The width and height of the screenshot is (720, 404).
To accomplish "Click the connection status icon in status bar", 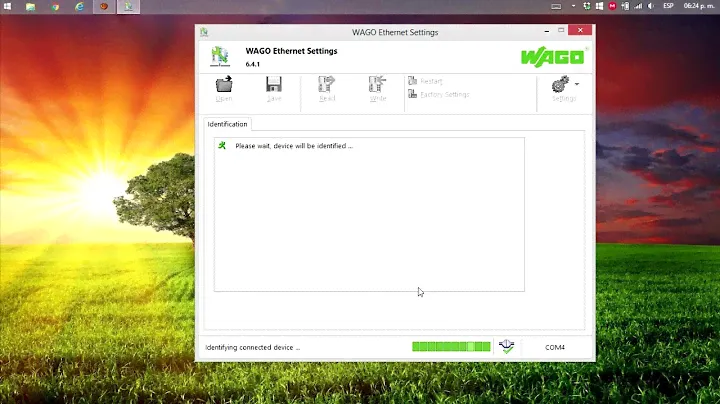I will pos(507,347).
